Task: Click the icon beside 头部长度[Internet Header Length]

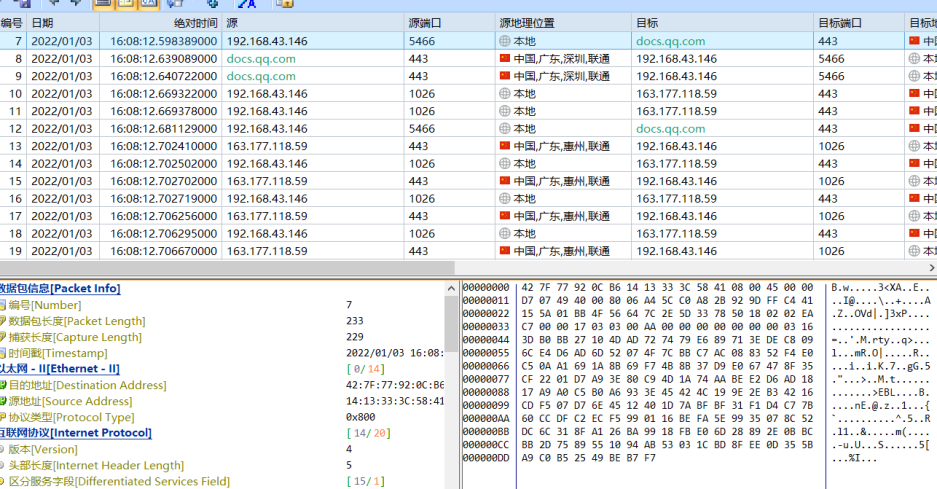Action: 3,465
